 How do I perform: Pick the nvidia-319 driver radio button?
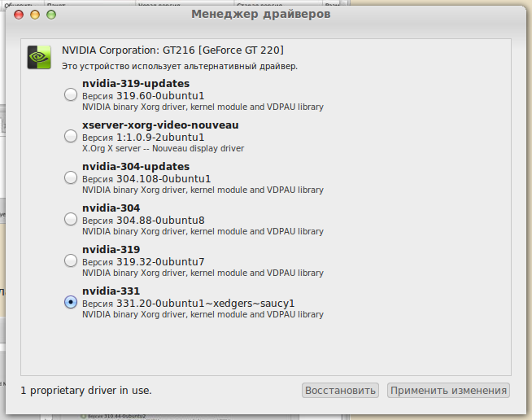71,260
